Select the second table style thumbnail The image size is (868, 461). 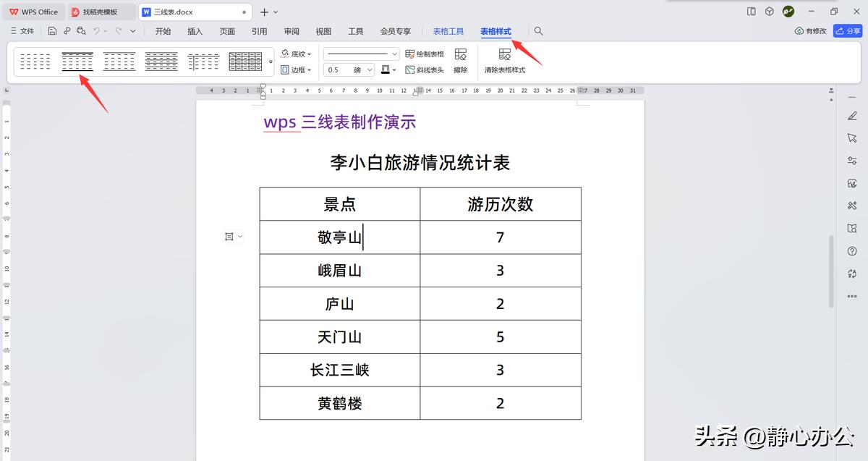coord(77,62)
